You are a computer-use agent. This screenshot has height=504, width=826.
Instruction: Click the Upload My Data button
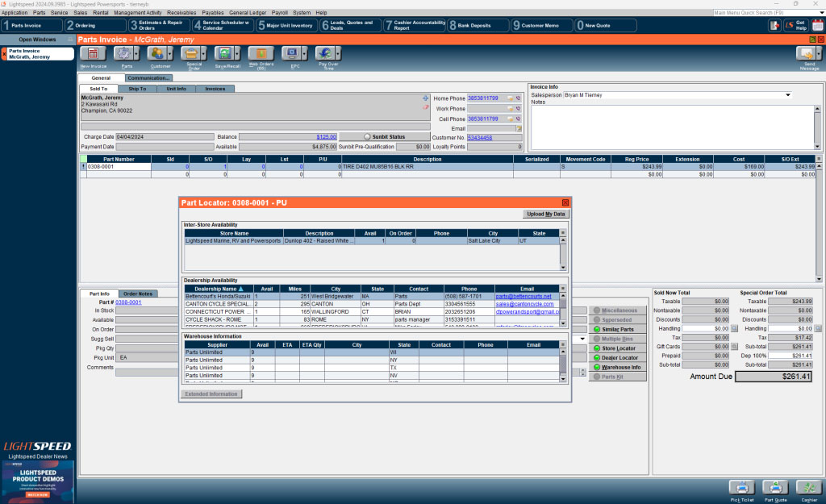546,215
